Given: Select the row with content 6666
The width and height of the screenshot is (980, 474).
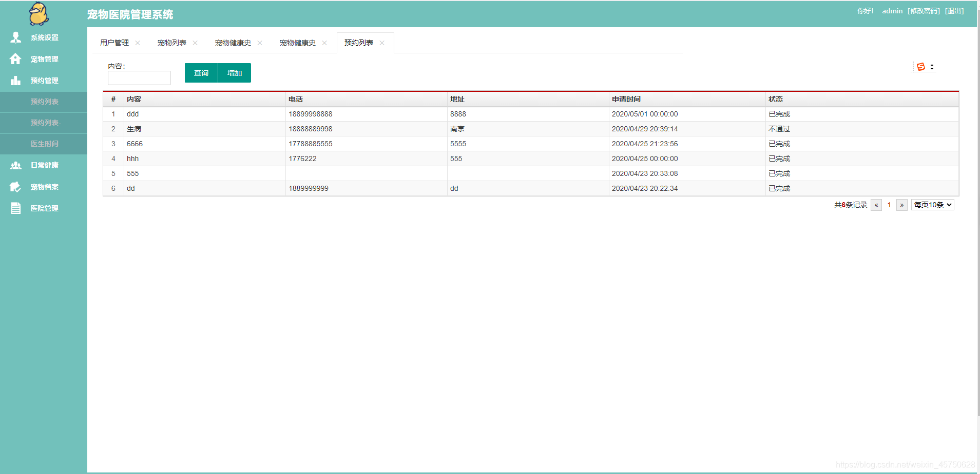Looking at the screenshot, I should tap(531, 144).
